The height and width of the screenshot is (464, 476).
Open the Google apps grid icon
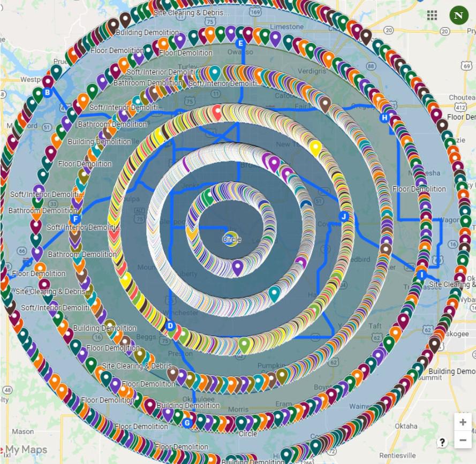(432, 16)
